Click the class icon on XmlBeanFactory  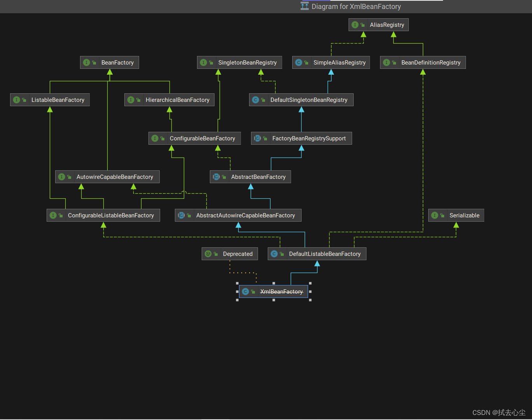pyautogui.click(x=245, y=292)
